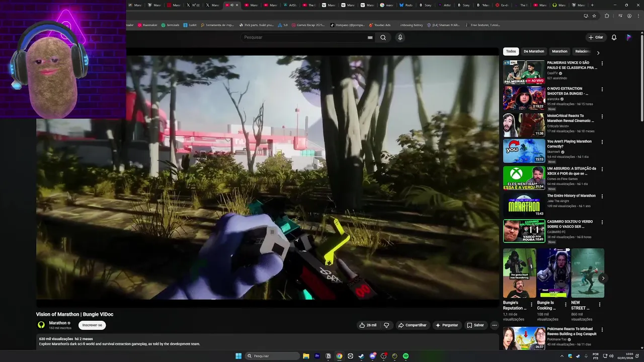Click the Criar create button
The image size is (644, 362).
596,37
